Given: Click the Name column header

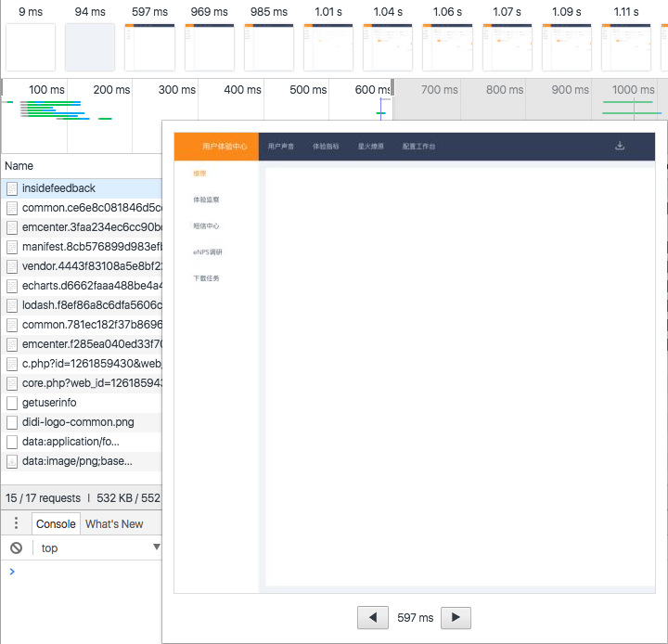Looking at the screenshot, I should pos(19,166).
